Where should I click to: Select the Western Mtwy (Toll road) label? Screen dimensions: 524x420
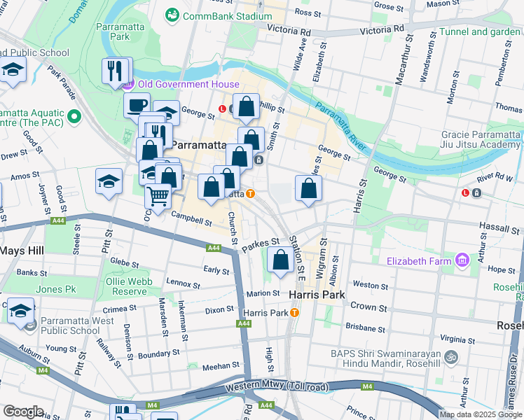click(277, 386)
